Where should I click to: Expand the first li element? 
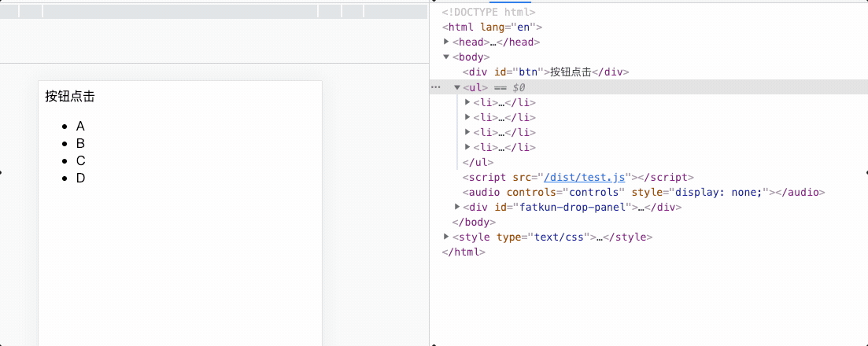467,102
